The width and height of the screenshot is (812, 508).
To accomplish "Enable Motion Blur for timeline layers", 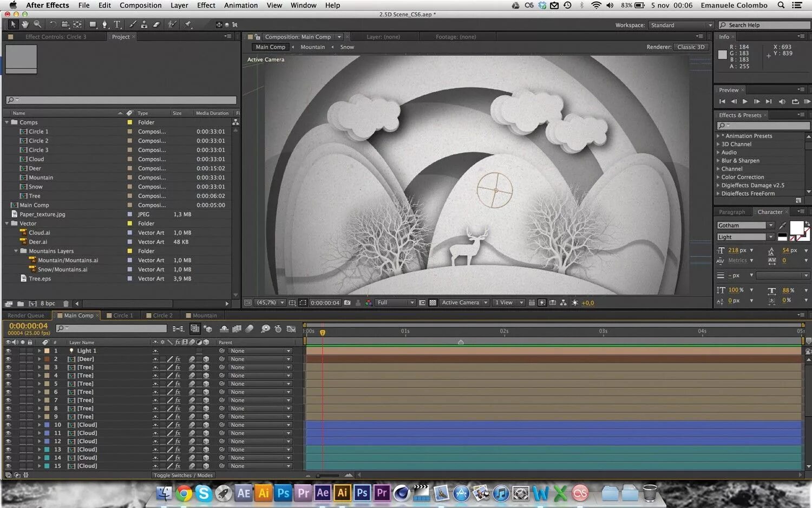I will tap(250, 329).
